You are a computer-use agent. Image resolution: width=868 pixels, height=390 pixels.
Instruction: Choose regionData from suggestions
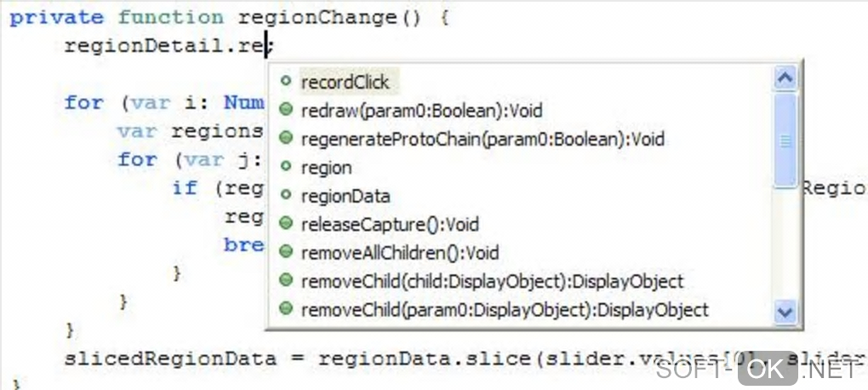(x=345, y=196)
